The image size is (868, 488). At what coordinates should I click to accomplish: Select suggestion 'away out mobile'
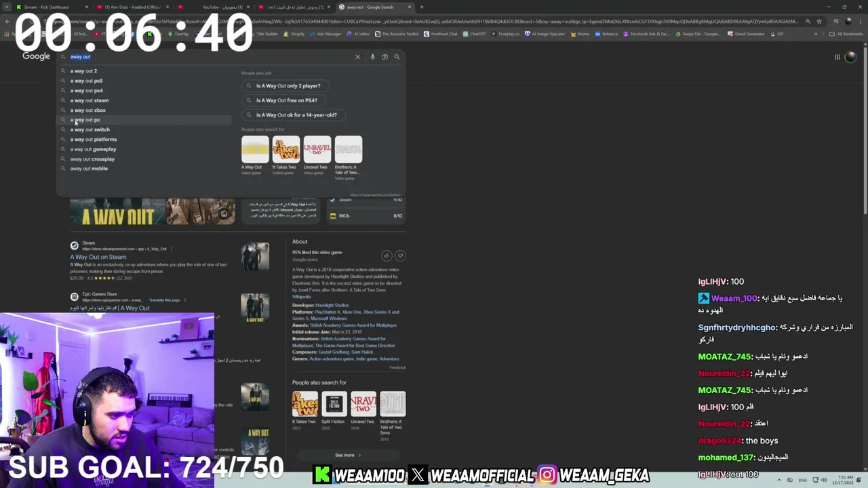click(x=144, y=168)
